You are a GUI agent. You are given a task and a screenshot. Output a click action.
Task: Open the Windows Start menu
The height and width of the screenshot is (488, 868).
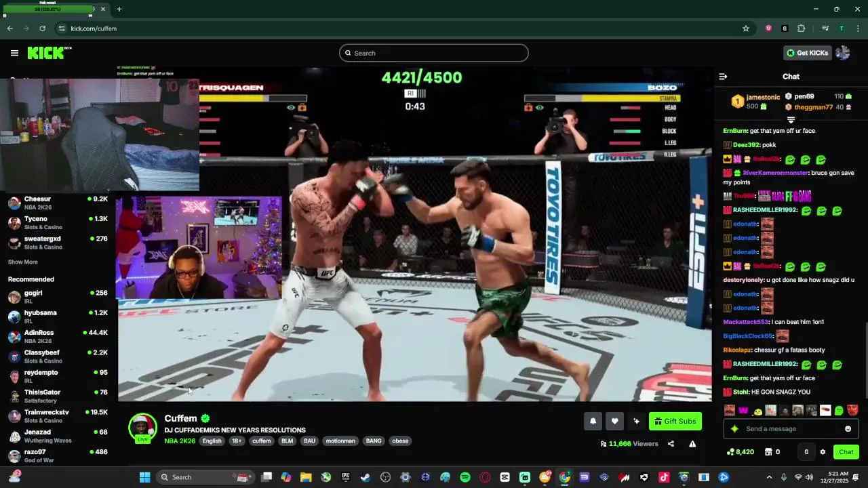tap(144, 477)
